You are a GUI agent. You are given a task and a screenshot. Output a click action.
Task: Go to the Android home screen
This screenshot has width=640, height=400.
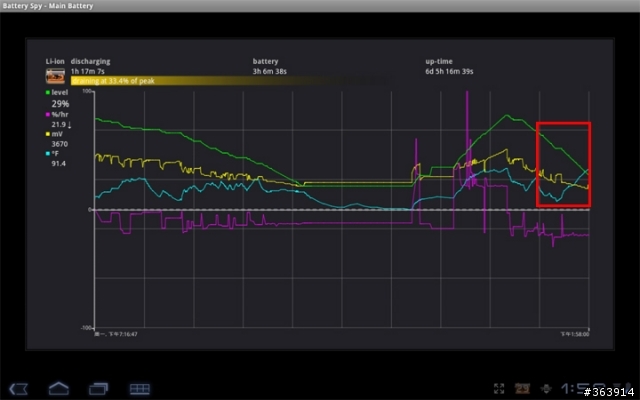[59, 388]
